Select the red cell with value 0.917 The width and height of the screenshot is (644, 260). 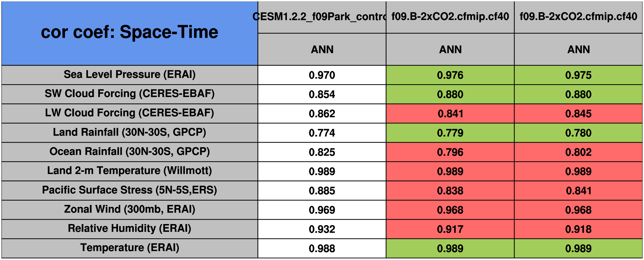click(450, 229)
